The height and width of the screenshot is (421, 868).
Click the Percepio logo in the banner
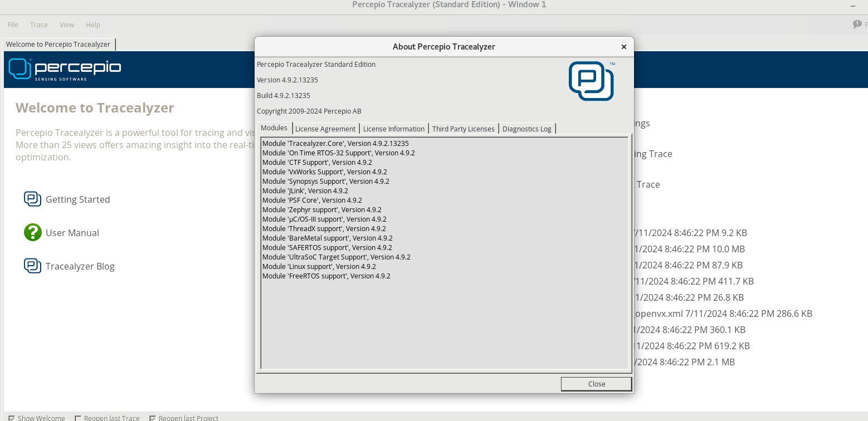click(x=65, y=70)
